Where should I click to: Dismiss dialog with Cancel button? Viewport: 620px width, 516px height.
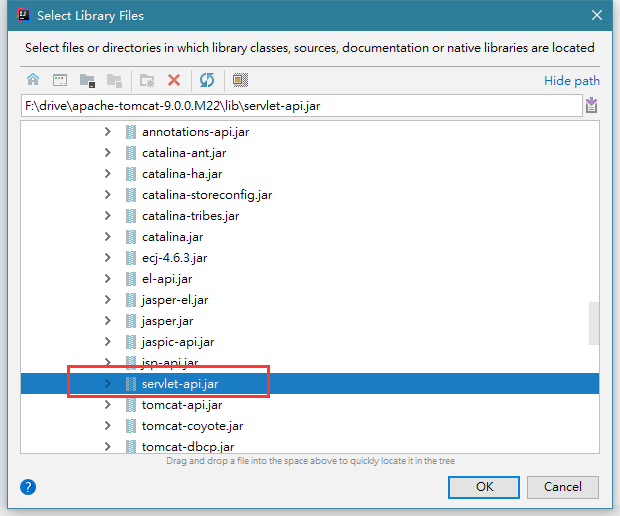(x=563, y=487)
